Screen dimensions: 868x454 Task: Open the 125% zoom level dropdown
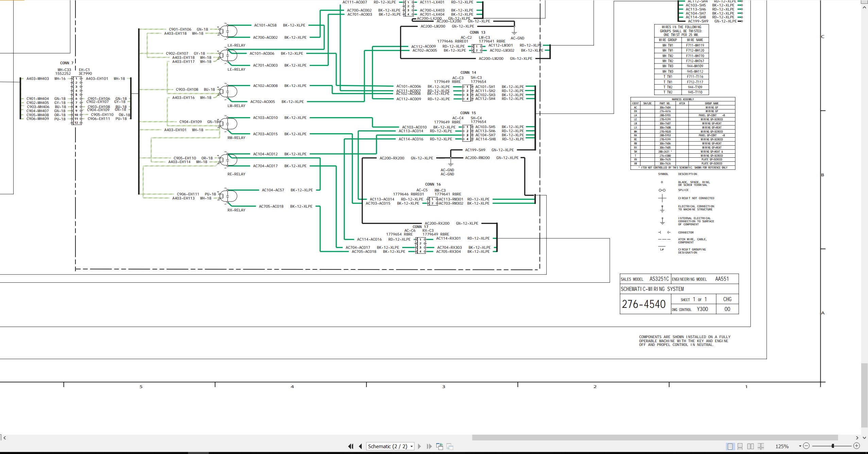[x=800, y=446]
